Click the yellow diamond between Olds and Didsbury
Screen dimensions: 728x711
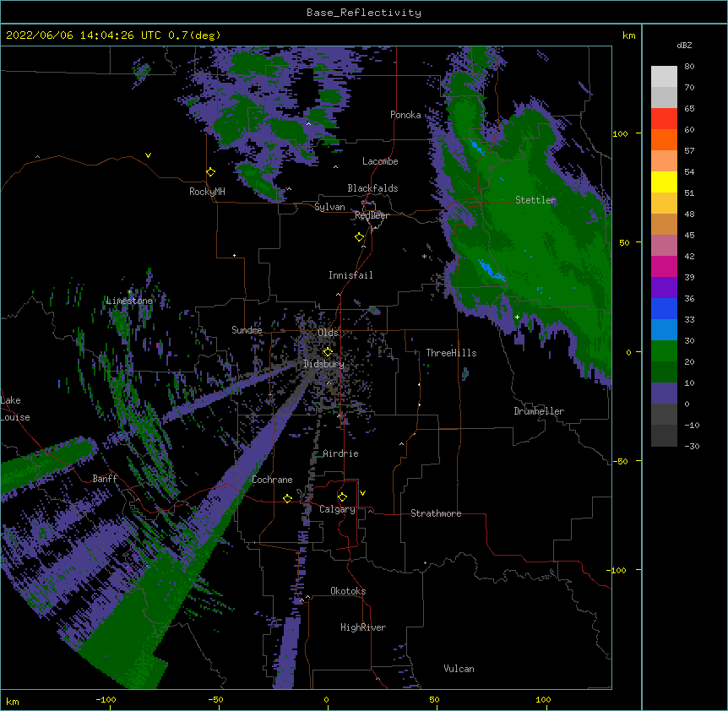coord(328,351)
